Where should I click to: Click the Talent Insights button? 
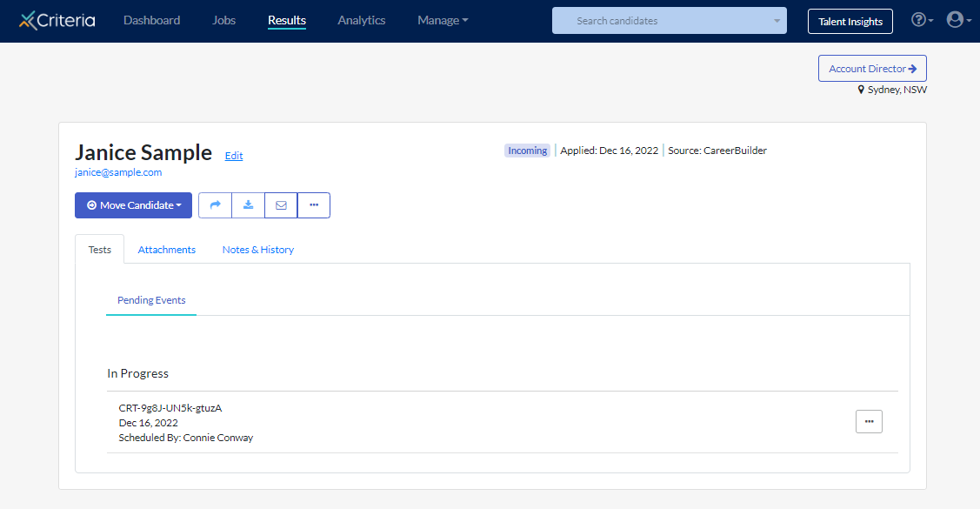[x=850, y=21]
